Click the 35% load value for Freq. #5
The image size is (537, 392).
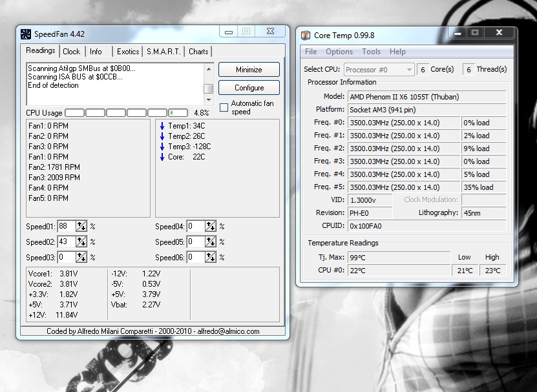click(x=483, y=187)
